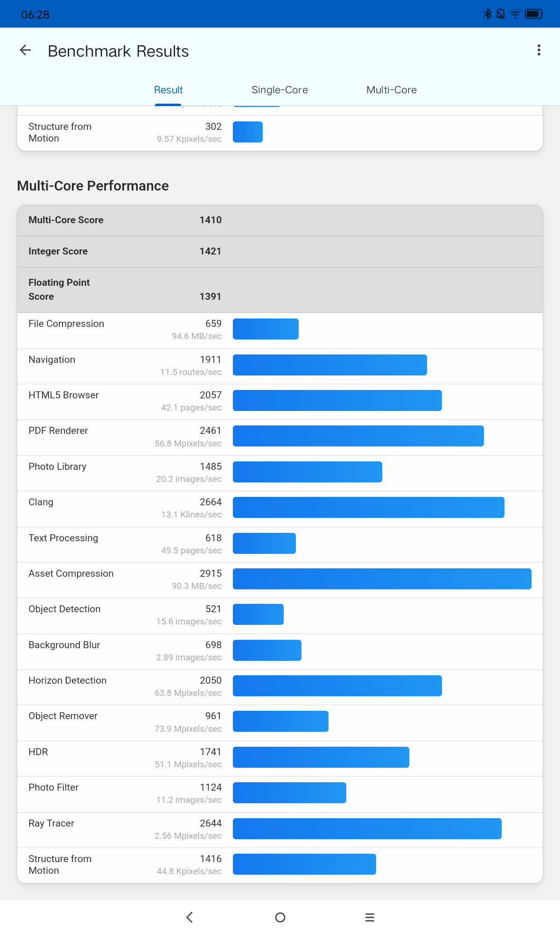Select the Multi-Core Score row
Viewport: 560px width, 934px height.
(x=280, y=220)
